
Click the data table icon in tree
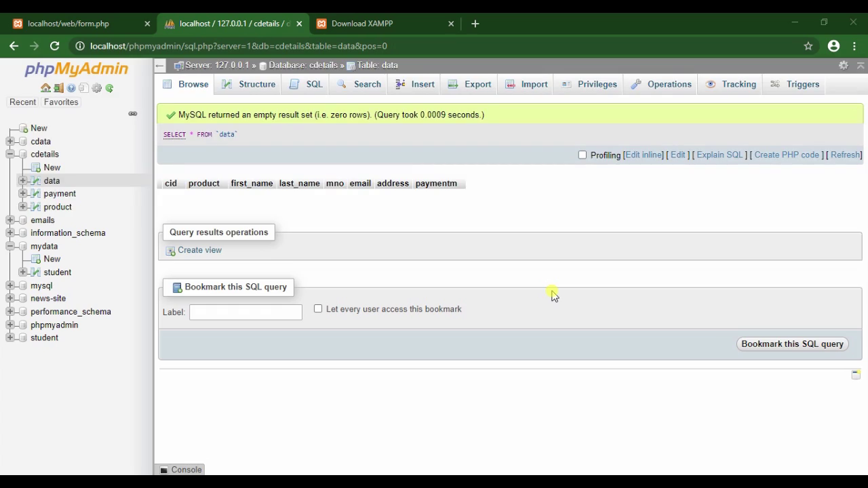tap(36, 181)
